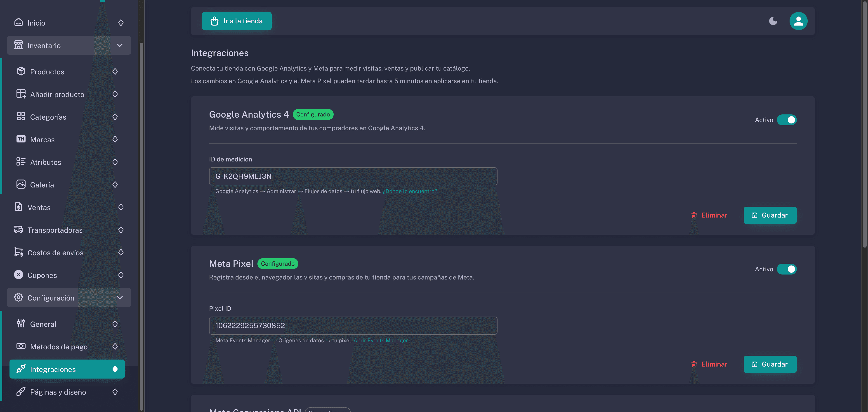Click the Integraciones plug icon
The height and width of the screenshot is (412, 868).
pyautogui.click(x=21, y=369)
